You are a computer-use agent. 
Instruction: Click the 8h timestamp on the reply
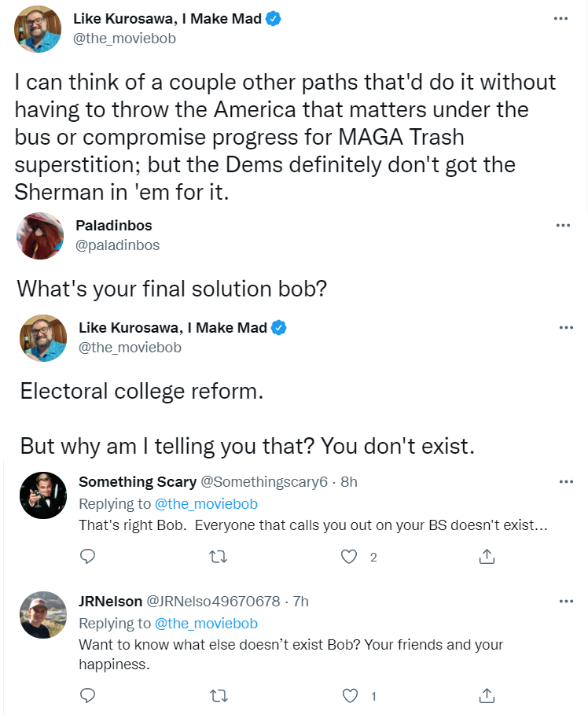point(348,482)
